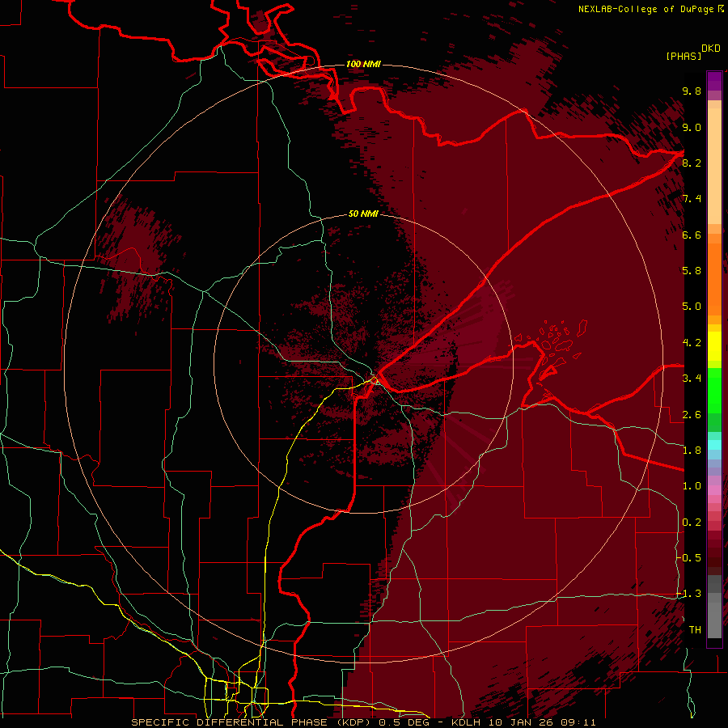Click the 8.2 legend value
This screenshot has width=728, height=728.
click(692, 163)
